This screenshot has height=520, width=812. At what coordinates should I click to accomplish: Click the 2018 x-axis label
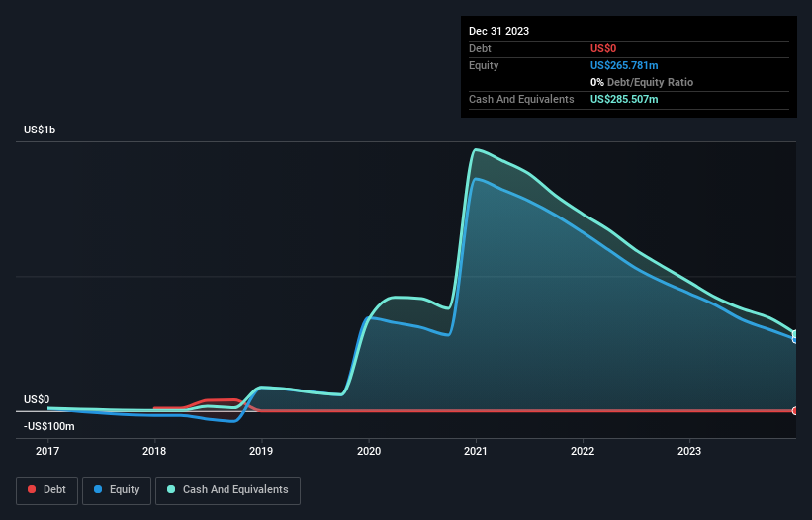(154, 451)
